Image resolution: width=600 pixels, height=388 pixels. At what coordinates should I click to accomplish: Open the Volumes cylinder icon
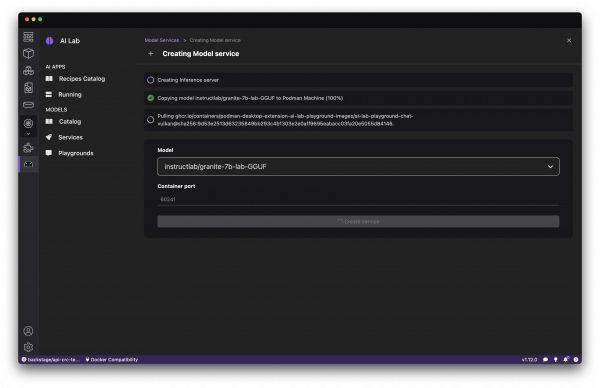[x=28, y=105]
